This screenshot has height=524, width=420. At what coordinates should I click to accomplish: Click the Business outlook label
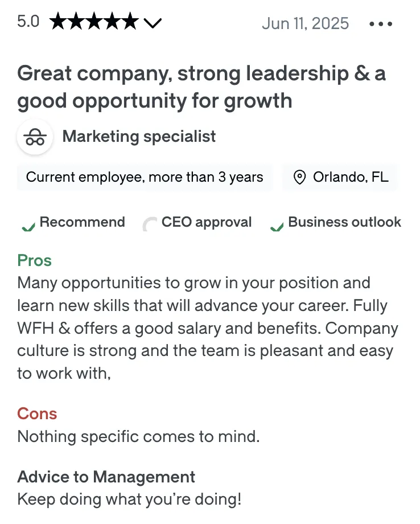point(344,222)
